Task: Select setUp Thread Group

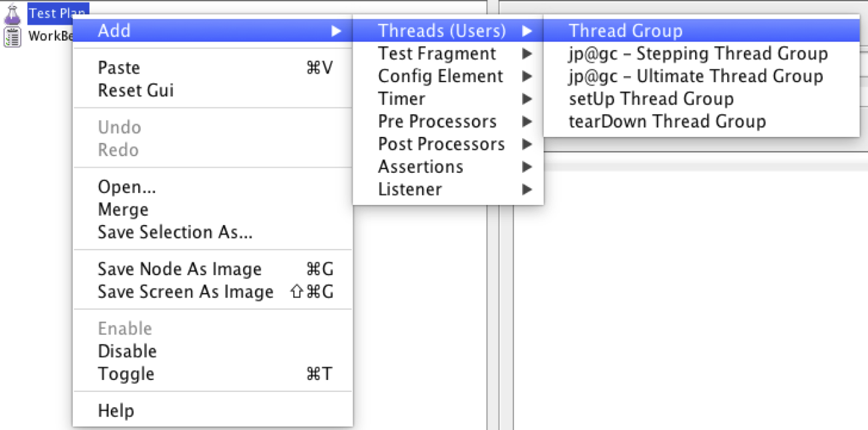Action: pyautogui.click(x=651, y=99)
